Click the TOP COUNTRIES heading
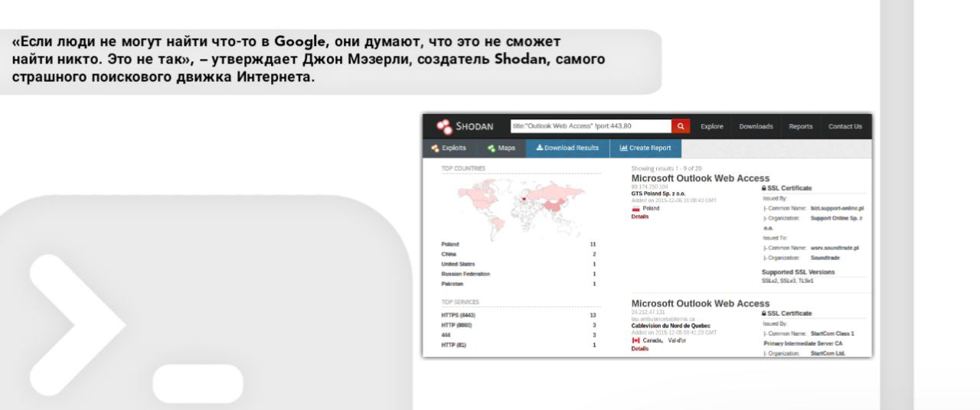Image resolution: width=980 pixels, height=410 pixels. pos(463,168)
